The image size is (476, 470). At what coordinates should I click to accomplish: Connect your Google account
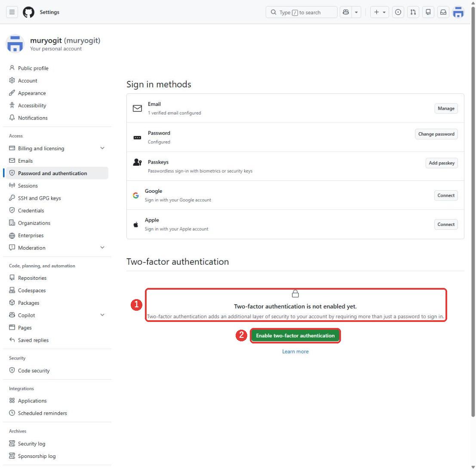[x=446, y=195]
